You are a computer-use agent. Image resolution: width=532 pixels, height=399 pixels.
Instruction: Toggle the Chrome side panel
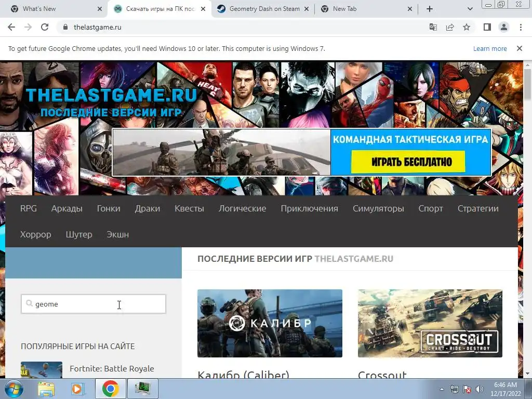[487, 27]
